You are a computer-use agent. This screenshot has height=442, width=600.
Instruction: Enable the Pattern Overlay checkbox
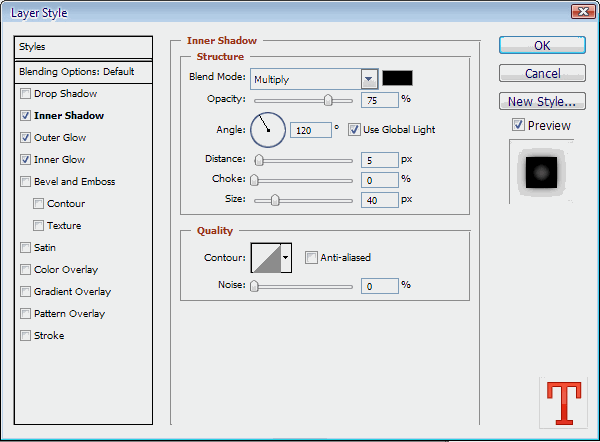(25, 313)
